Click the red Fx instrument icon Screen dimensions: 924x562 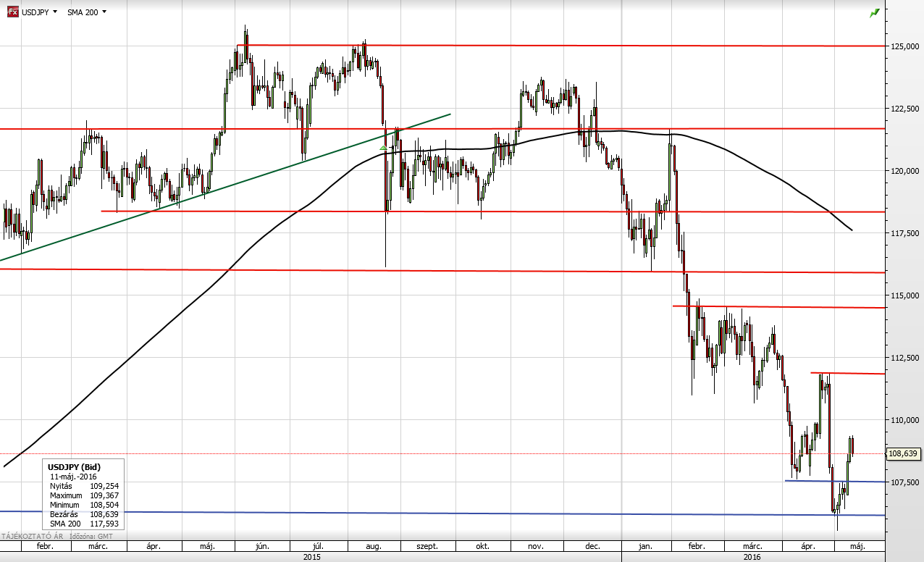coord(12,12)
